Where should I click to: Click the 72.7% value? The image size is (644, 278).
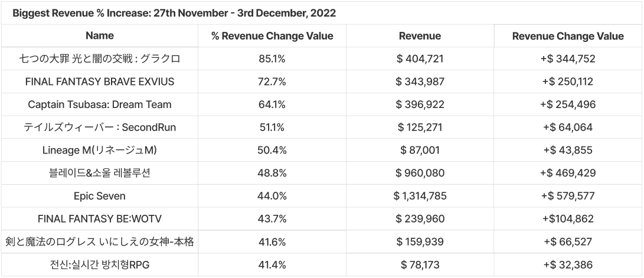272,81
